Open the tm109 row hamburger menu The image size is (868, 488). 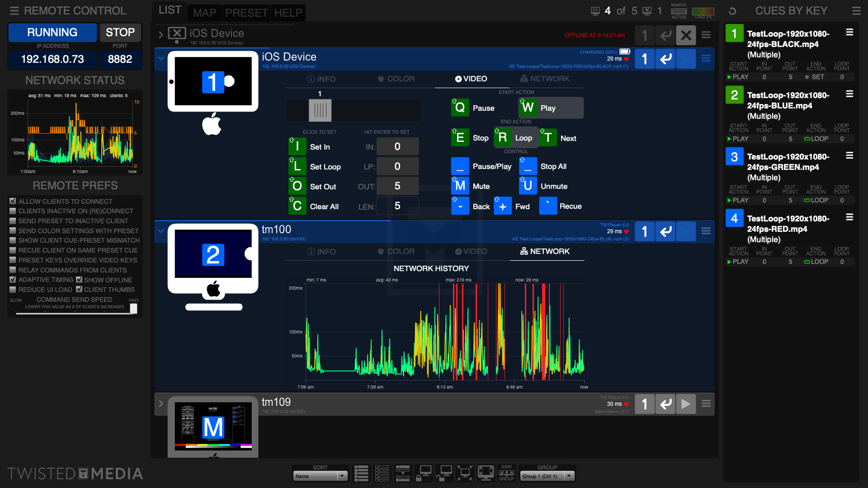[706, 404]
